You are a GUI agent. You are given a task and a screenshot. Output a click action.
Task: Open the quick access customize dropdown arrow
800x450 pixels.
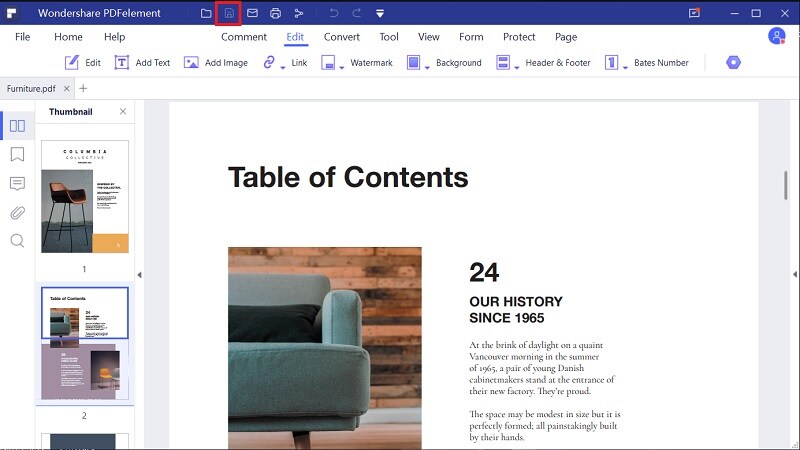click(x=380, y=14)
